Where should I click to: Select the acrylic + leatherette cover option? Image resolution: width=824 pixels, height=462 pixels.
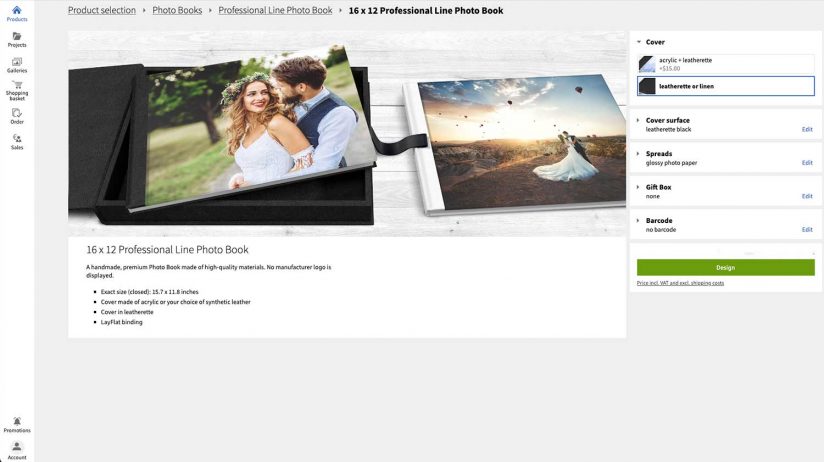tap(726, 64)
